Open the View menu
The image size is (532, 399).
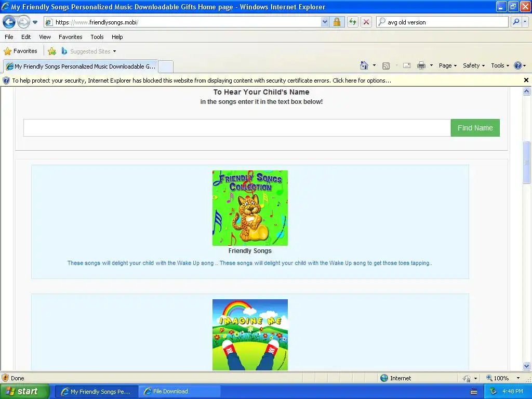click(45, 37)
